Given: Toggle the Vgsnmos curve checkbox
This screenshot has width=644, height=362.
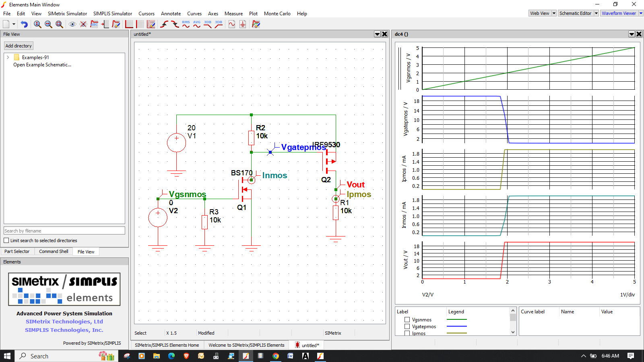Looking at the screenshot, I should point(407,320).
